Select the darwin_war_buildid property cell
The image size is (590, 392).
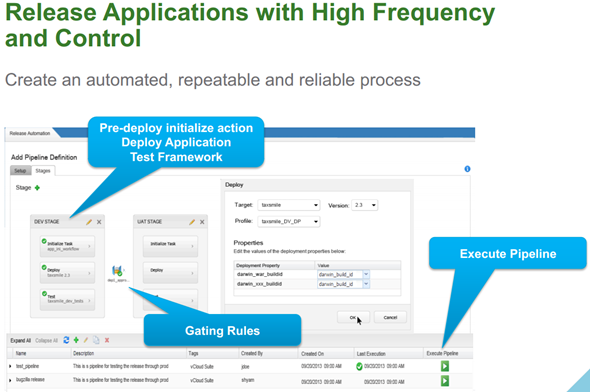[260, 274]
